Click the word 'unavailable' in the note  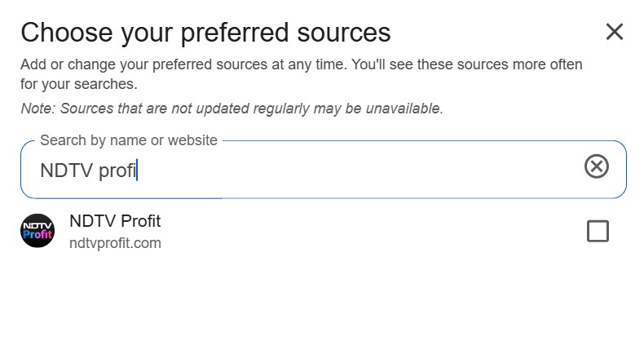click(x=404, y=108)
